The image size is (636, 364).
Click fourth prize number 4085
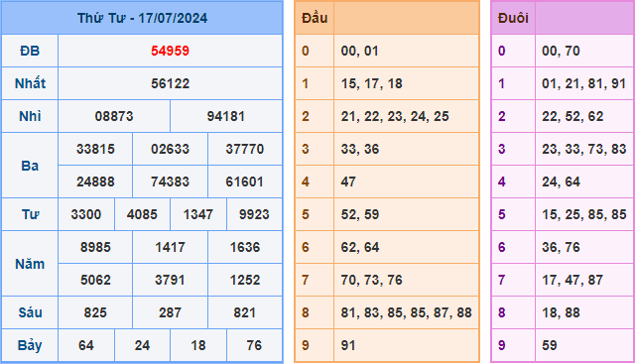coord(142,214)
